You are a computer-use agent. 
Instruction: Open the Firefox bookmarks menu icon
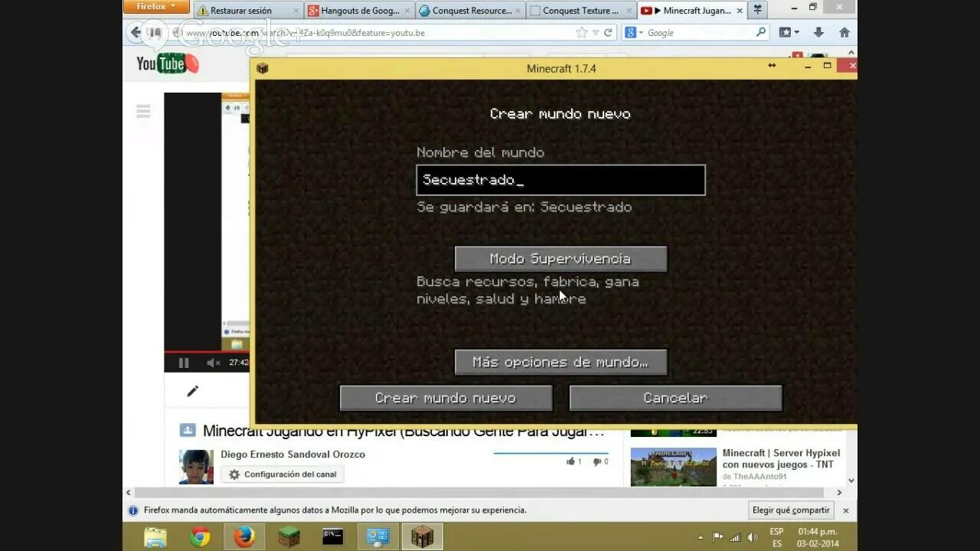pos(789,33)
